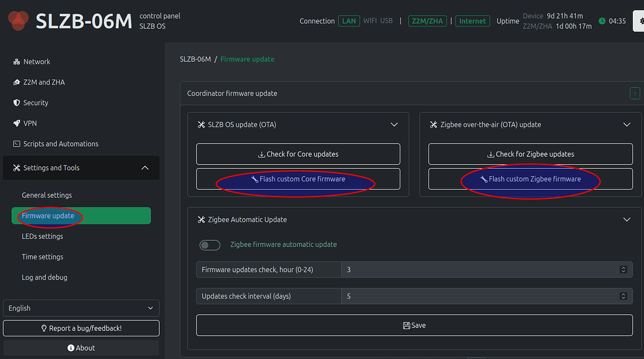Click Check for Core updates button
The height and width of the screenshot is (359, 644).
coord(298,154)
